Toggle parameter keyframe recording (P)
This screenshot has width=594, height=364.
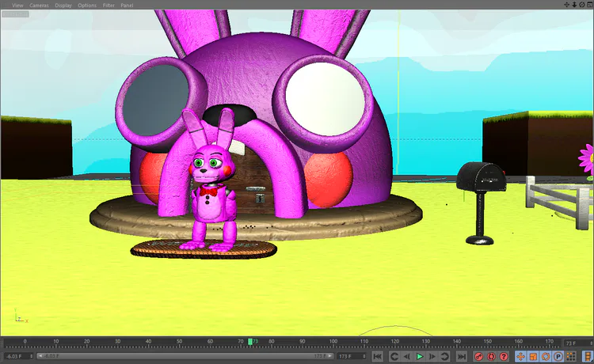[558, 356]
